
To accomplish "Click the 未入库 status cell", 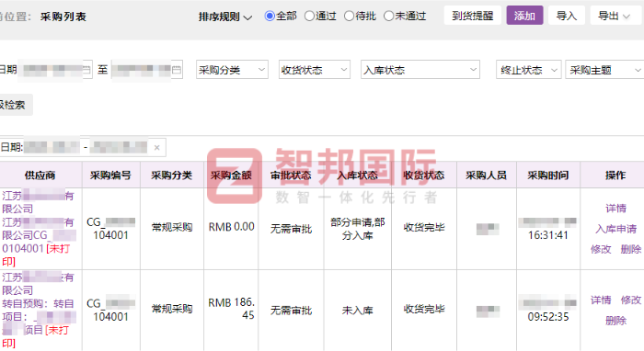I will (x=357, y=311).
